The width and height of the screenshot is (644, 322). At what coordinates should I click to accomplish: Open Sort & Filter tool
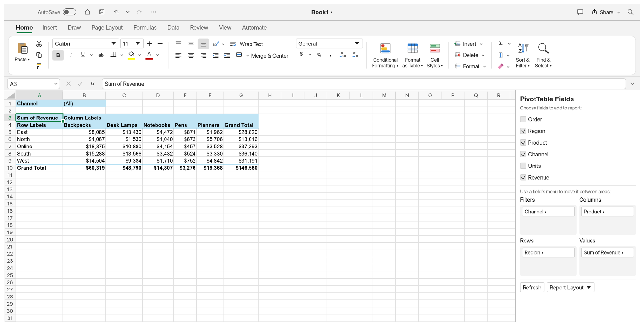pyautogui.click(x=523, y=55)
